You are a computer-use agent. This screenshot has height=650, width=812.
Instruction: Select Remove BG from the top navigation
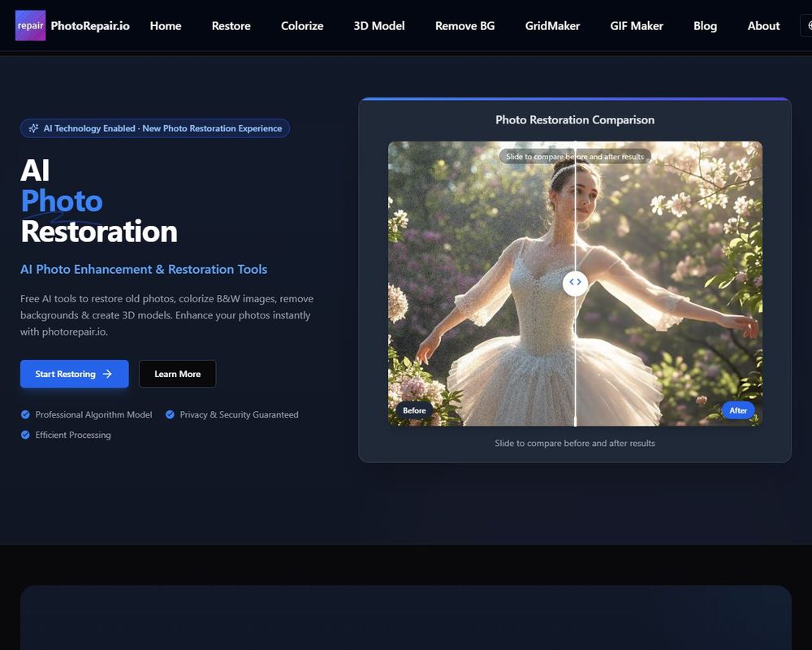464,26
